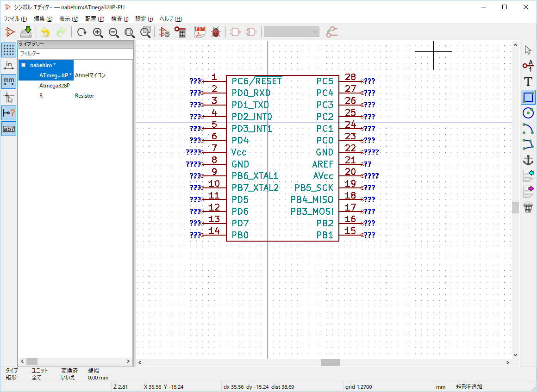Open the 検査 menu

pyautogui.click(x=119, y=19)
